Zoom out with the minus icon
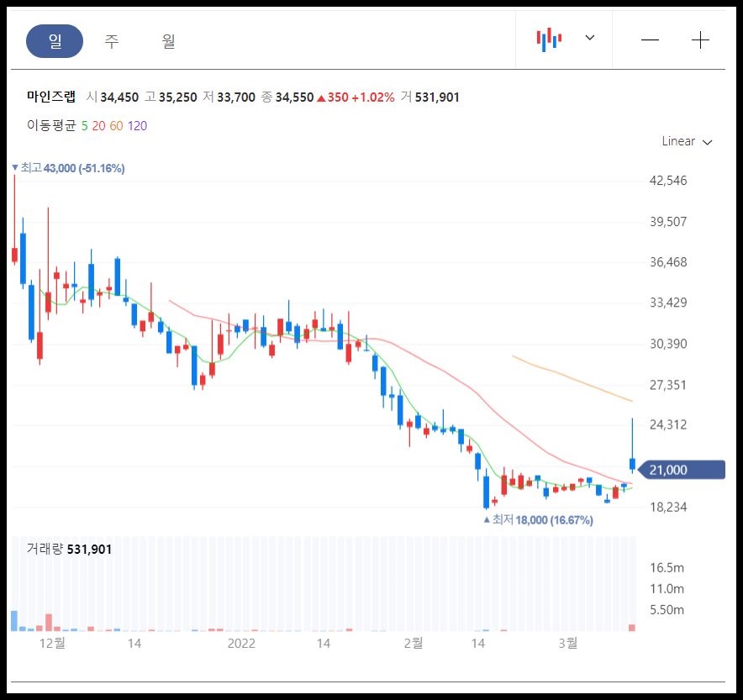 (650, 40)
